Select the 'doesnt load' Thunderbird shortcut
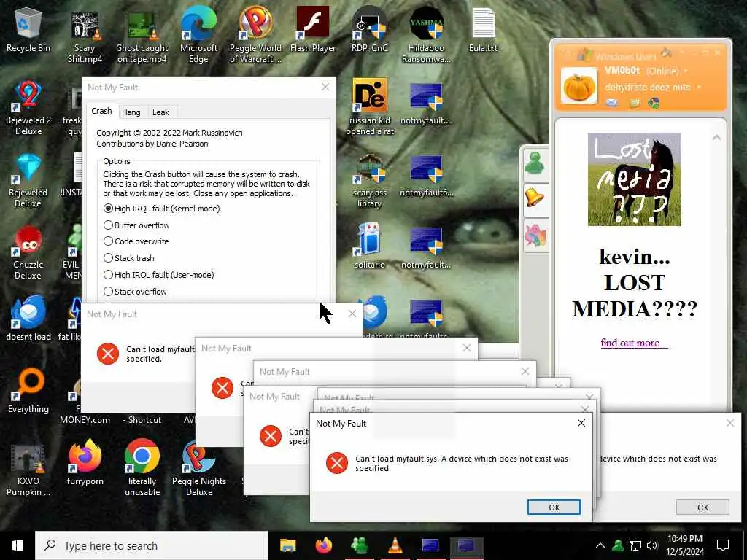Screen dimensions: 747x560 coord(28,318)
